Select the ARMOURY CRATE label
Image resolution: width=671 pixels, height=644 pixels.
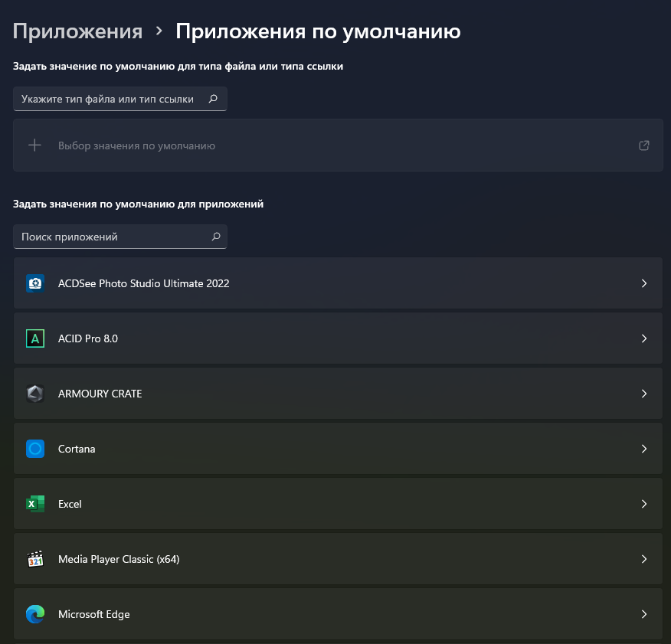(x=100, y=394)
